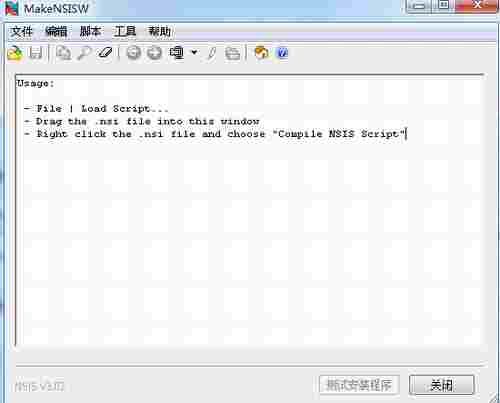
Task: Clear the log with eraser icon
Action: 106,53
